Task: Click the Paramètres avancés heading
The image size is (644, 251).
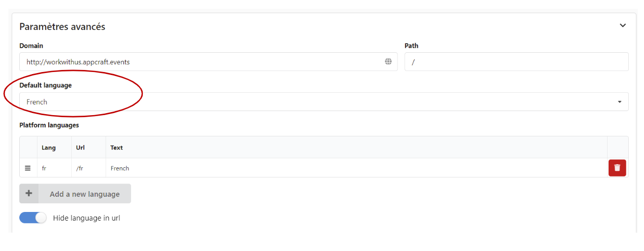Action: tap(62, 26)
